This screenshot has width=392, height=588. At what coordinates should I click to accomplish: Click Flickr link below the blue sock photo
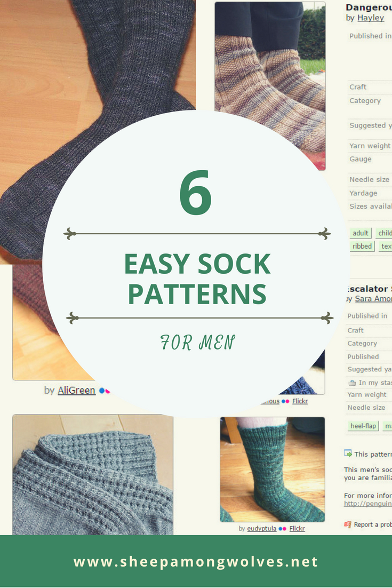pyautogui.click(x=300, y=401)
